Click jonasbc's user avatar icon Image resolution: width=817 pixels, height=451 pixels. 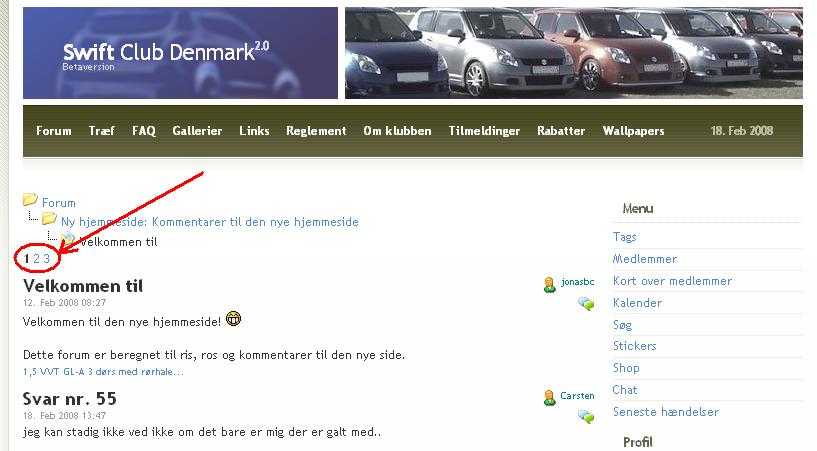[549, 284]
